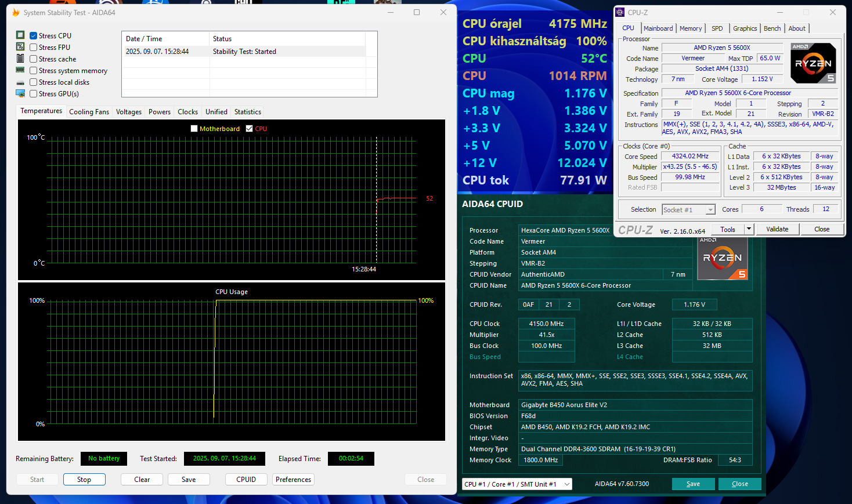Click the drive icon beside Stress local disks

20,83
